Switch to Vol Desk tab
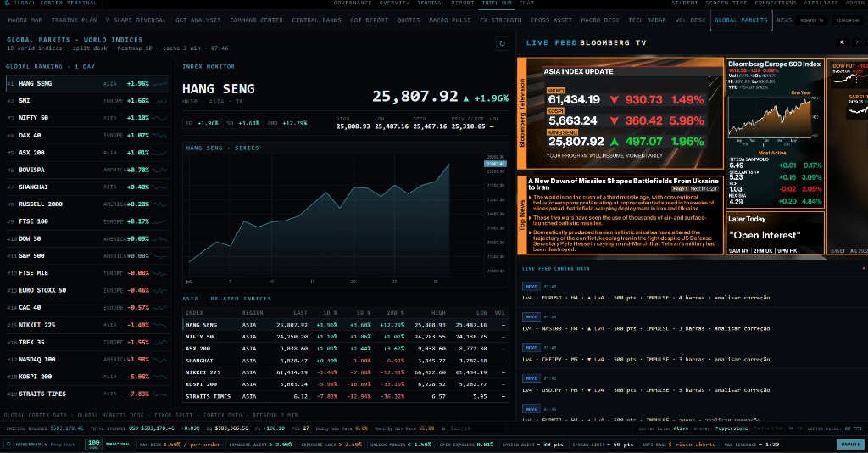The height and width of the screenshot is (453, 868). coord(690,20)
